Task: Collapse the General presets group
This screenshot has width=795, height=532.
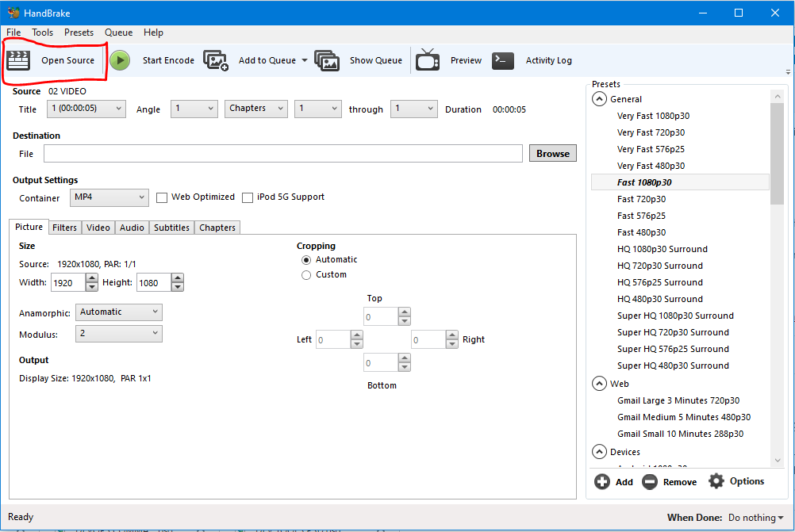Action: click(x=599, y=99)
